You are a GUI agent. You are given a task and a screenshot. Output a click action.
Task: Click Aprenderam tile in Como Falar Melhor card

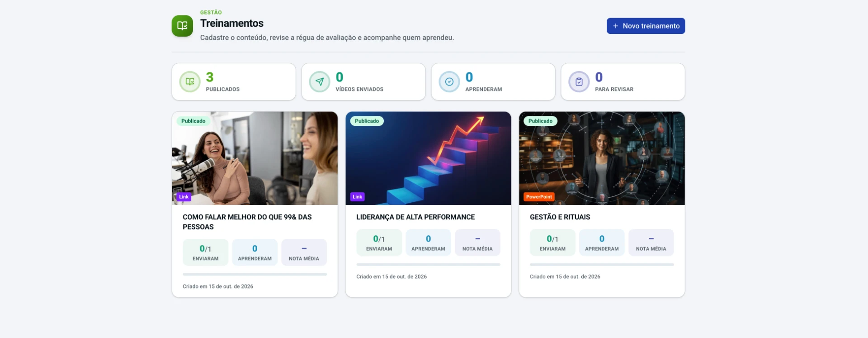[x=255, y=252]
